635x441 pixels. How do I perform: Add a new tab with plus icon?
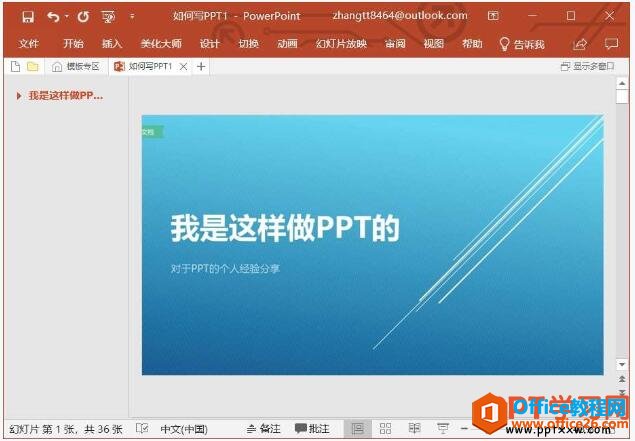[201, 66]
